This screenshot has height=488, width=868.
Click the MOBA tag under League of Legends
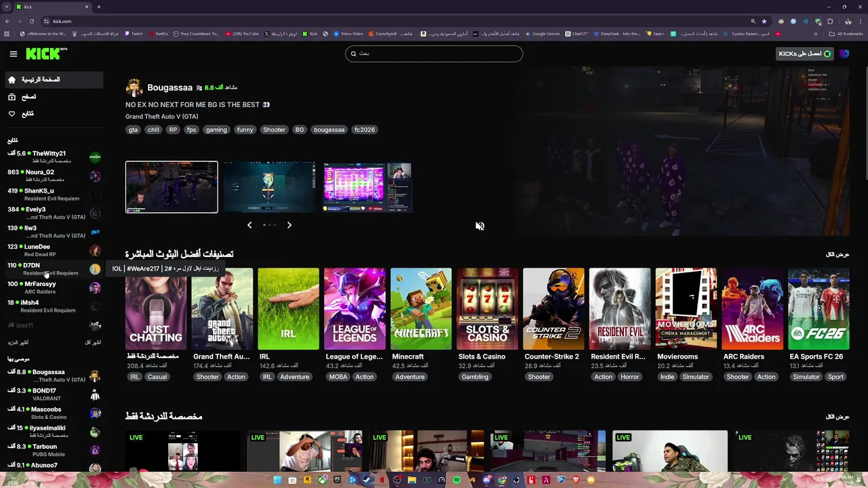click(338, 377)
